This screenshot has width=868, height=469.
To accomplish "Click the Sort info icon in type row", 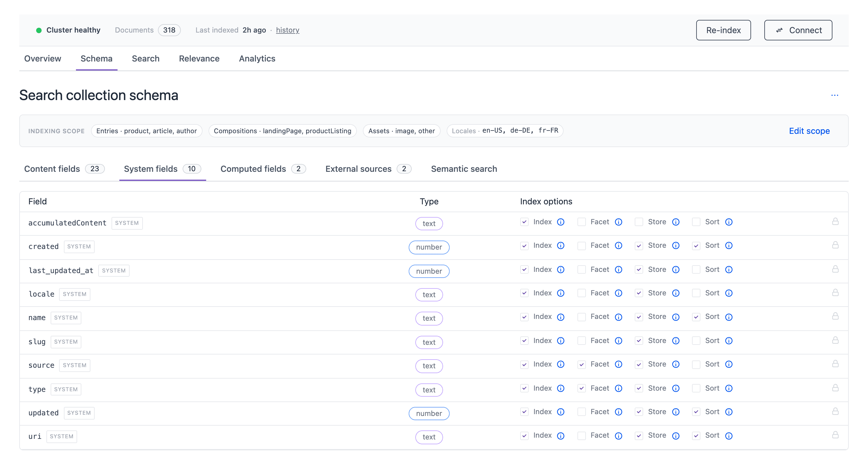I will [728, 389].
